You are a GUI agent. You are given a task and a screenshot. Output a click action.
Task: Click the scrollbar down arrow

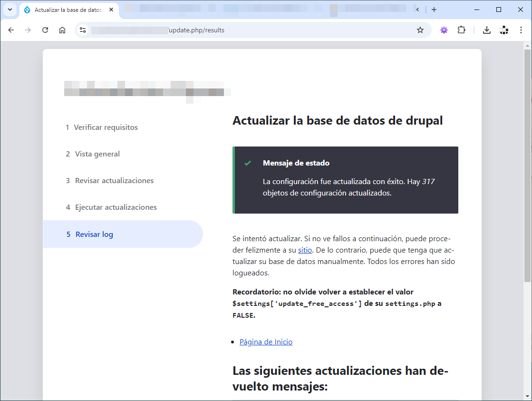(x=527, y=396)
